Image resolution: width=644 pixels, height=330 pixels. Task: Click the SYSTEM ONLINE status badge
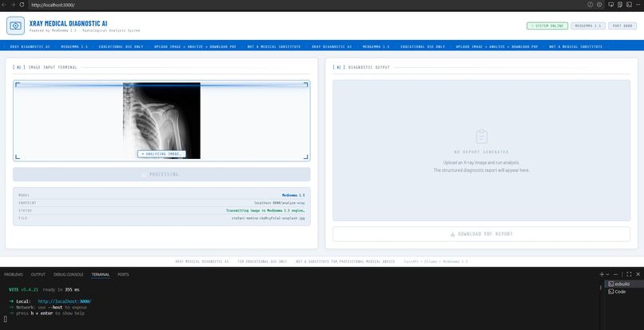pos(547,26)
